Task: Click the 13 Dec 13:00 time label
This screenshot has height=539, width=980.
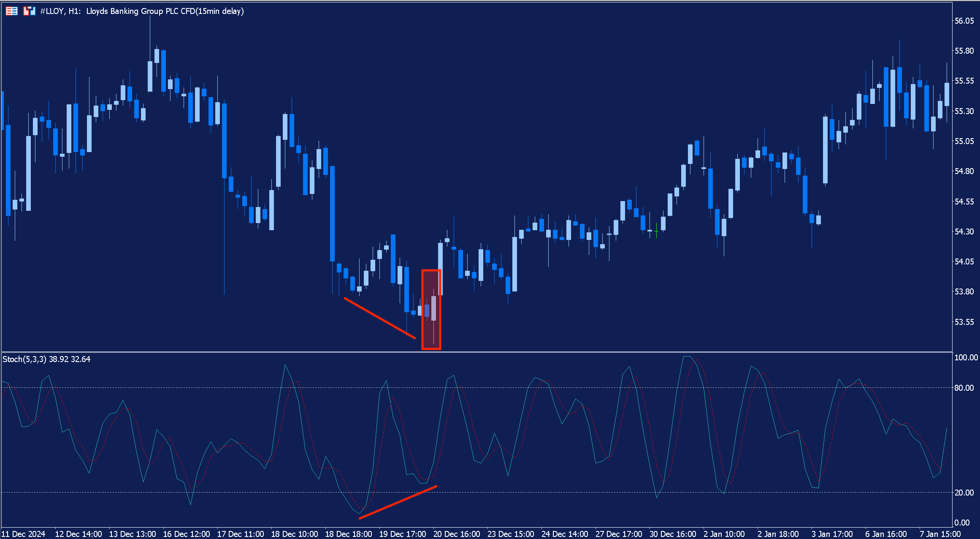Action: pyautogui.click(x=133, y=534)
